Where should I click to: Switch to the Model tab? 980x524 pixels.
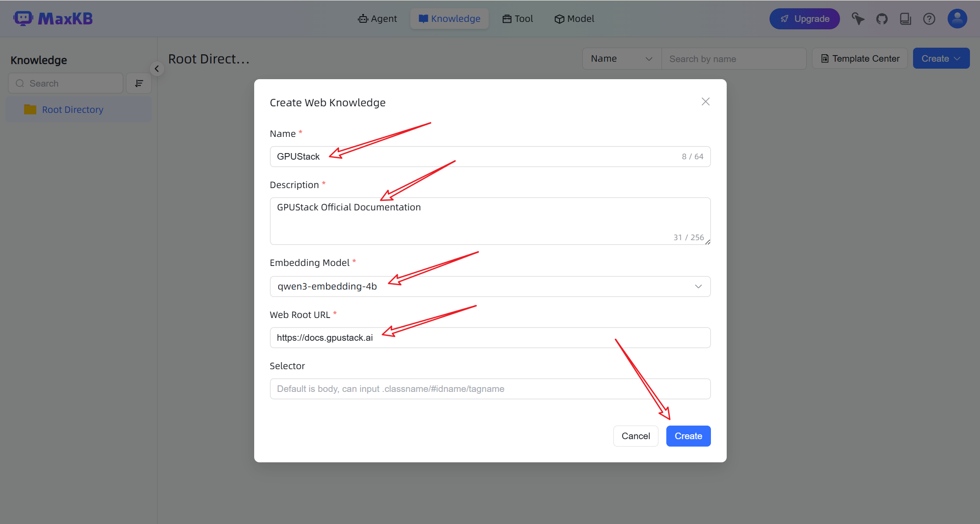tap(574, 19)
